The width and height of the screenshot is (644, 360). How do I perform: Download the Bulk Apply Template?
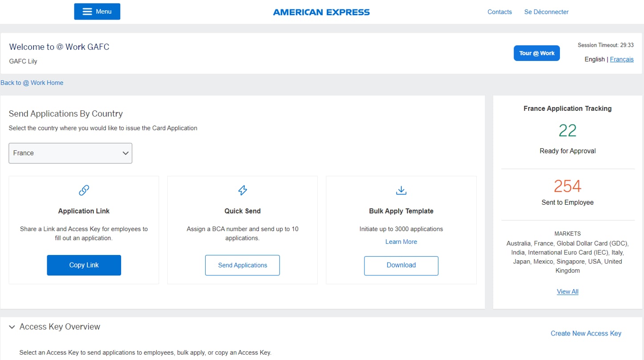pyautogui.click(x=401, y=265)
